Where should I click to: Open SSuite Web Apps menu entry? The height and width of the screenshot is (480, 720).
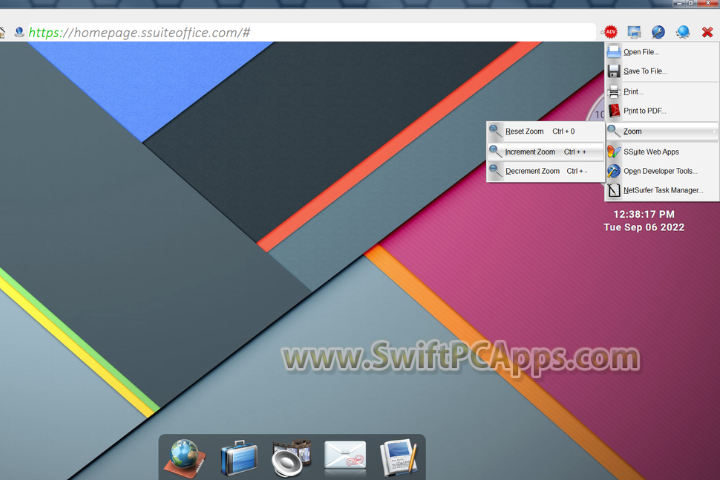coord(662,152)
